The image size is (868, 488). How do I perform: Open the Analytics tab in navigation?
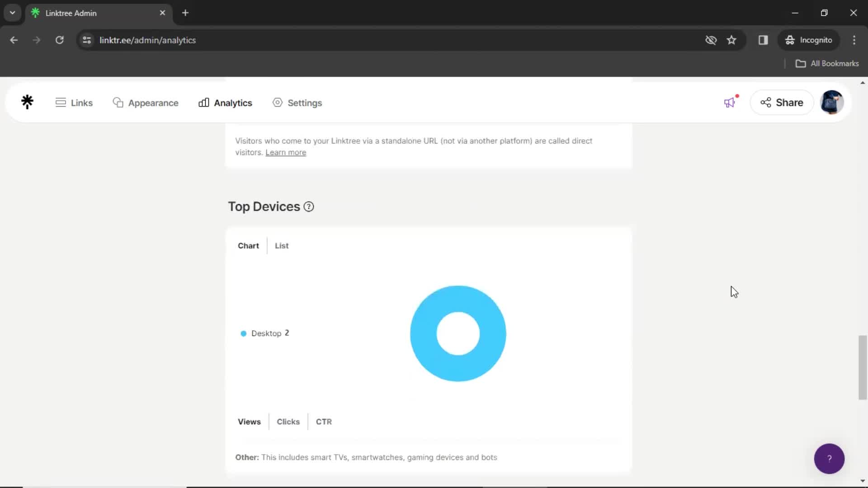coord(225,103)
